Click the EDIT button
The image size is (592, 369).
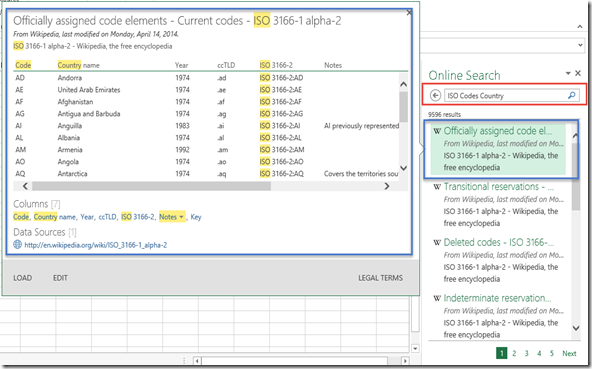(60, 278)
